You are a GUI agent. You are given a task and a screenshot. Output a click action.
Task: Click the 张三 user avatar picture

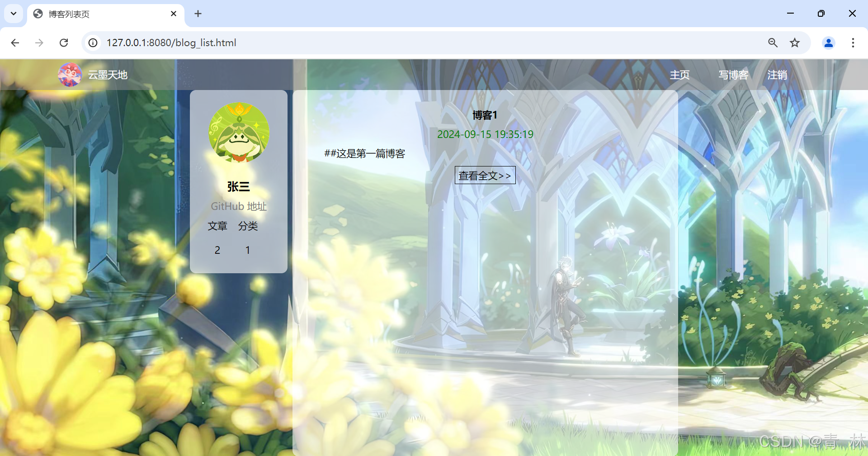(239, 132)
